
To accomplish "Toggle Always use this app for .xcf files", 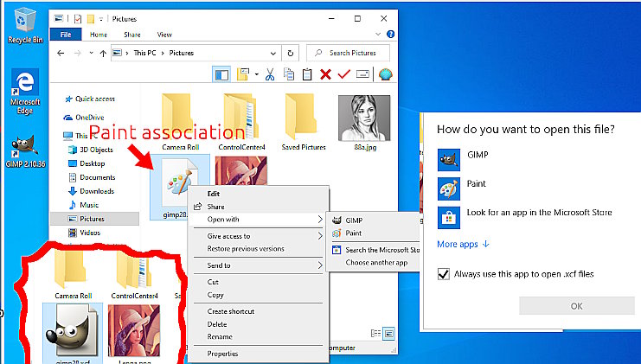I will (x=444, y=274).
